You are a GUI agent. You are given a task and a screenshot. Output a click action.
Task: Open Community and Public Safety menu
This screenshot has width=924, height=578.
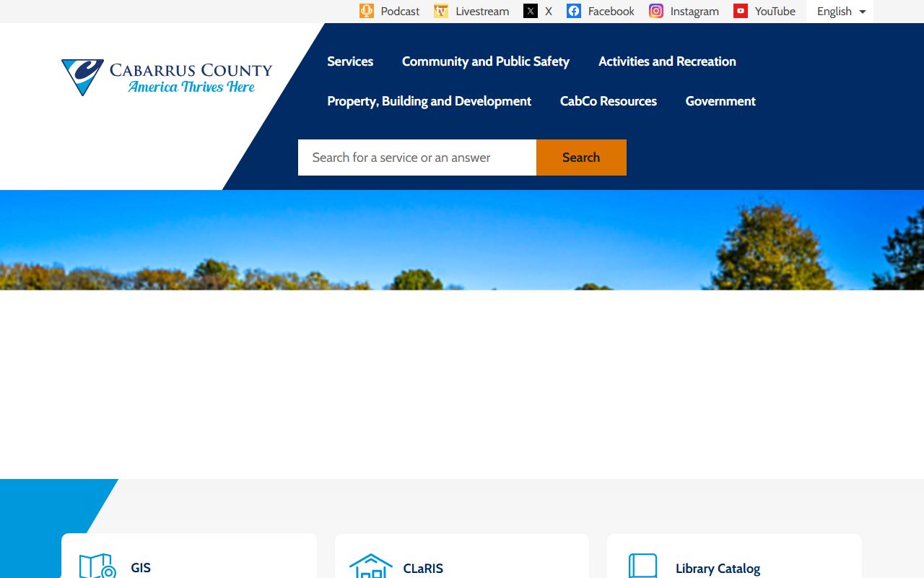click(486, 61)
